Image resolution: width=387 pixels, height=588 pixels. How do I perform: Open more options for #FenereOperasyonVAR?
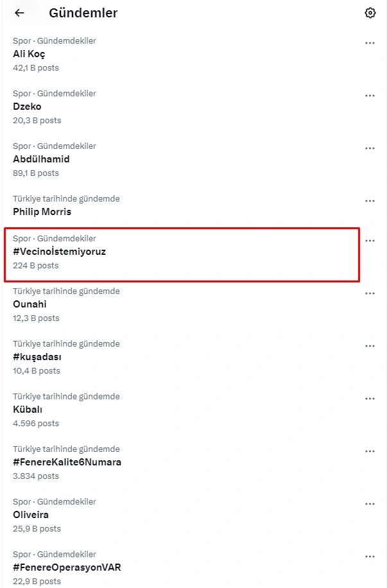point(370,557)
